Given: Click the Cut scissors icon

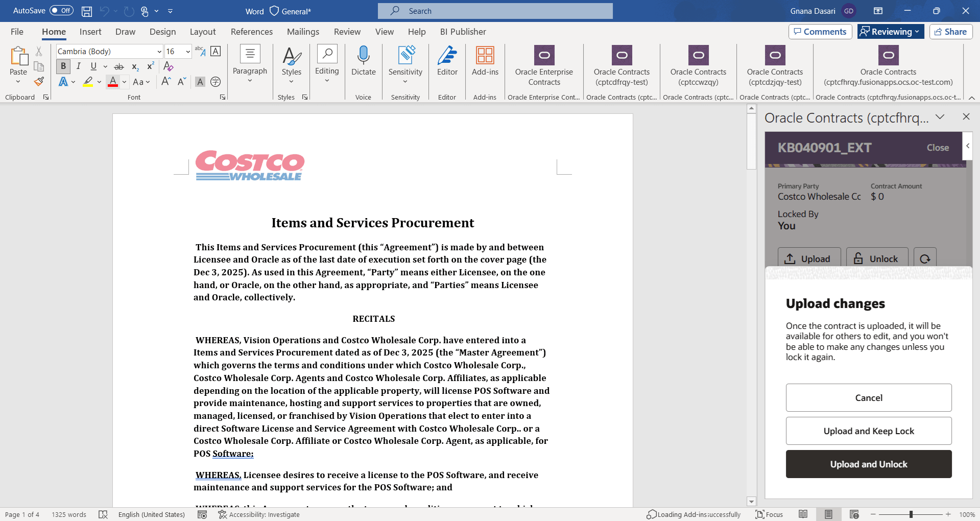Looking at the screenshot, I should point(39,51).
